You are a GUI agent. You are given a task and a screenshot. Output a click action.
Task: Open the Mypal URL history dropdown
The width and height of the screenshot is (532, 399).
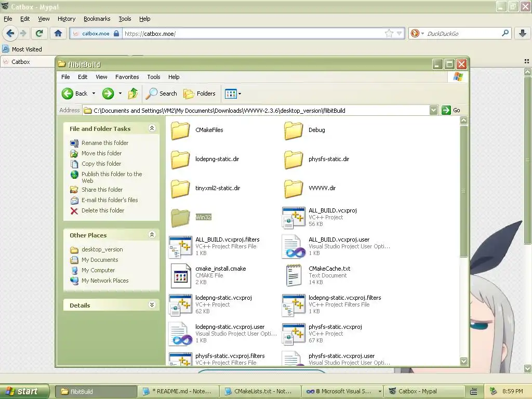coord(400,33)
